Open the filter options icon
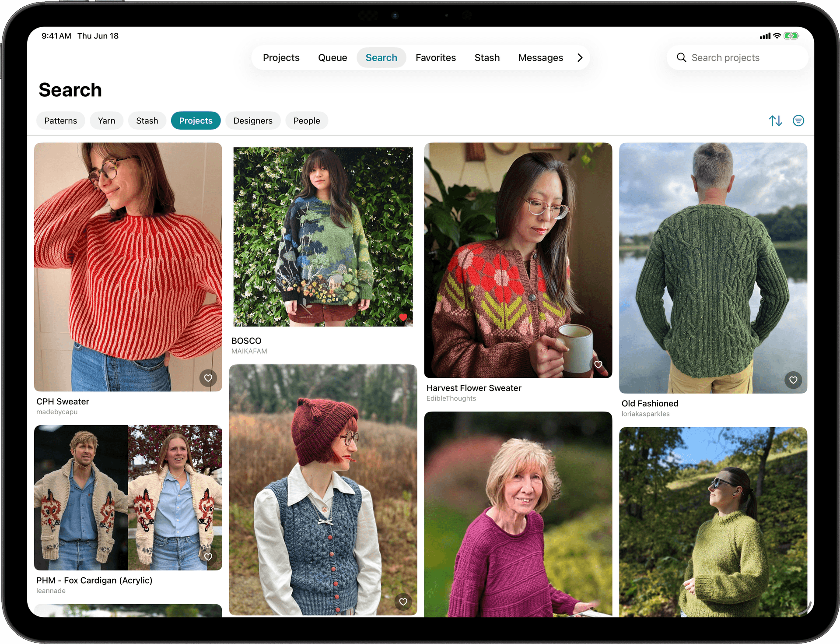Viewport: 840px width, 644px height. click(x=798, y=121)
